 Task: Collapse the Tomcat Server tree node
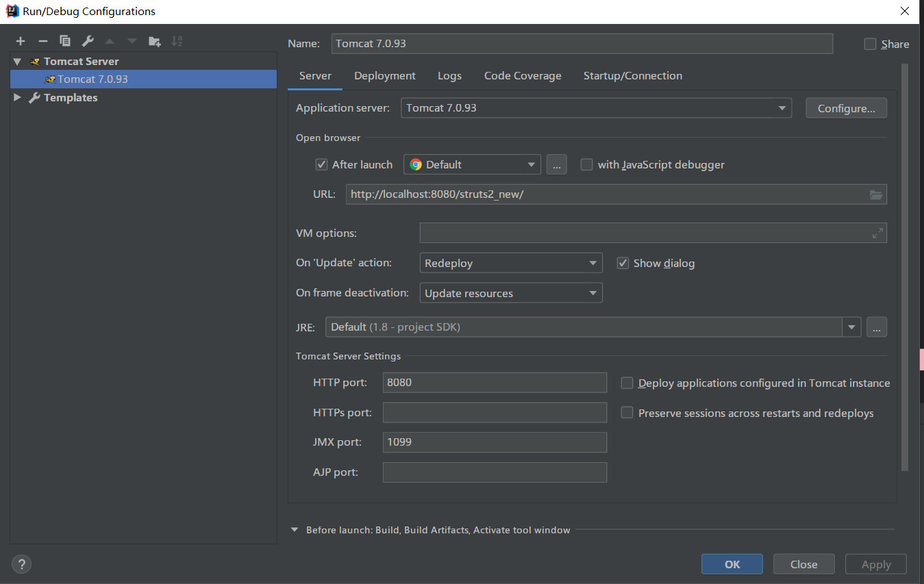tap(17, 62)
